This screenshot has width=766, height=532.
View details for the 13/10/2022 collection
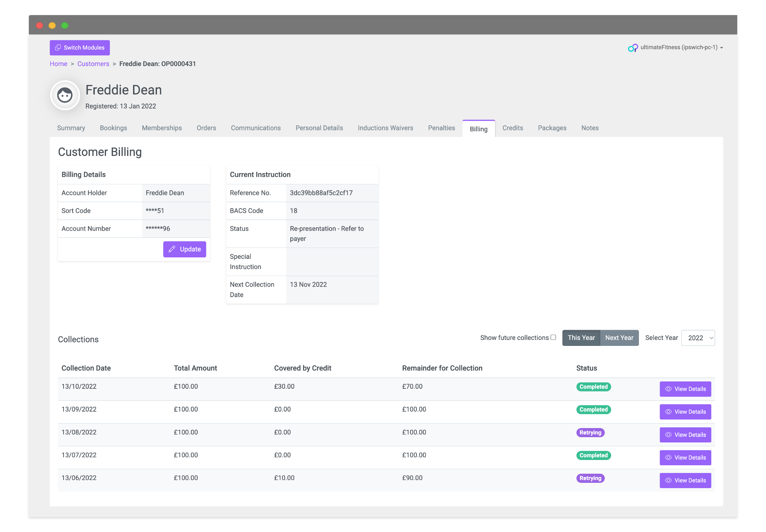tap(685, 389)
